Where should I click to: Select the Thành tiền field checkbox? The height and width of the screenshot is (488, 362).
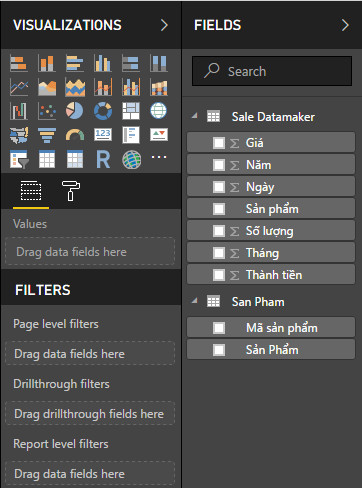[219, 275]
